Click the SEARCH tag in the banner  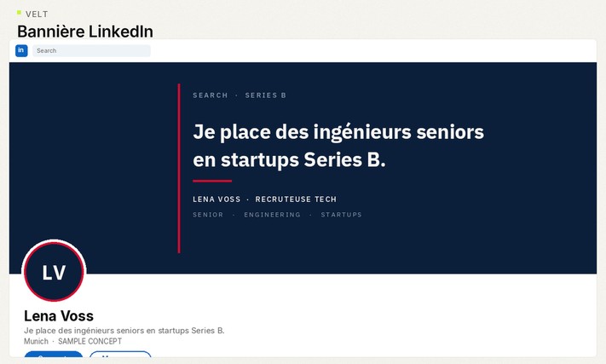pos(211,95)
